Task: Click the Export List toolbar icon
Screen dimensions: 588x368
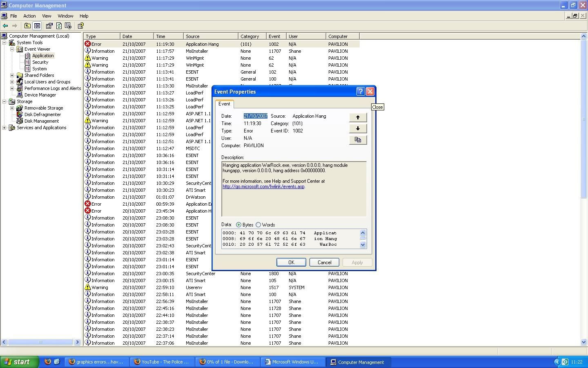Action: pyautogui.click(x=68, y=26)
